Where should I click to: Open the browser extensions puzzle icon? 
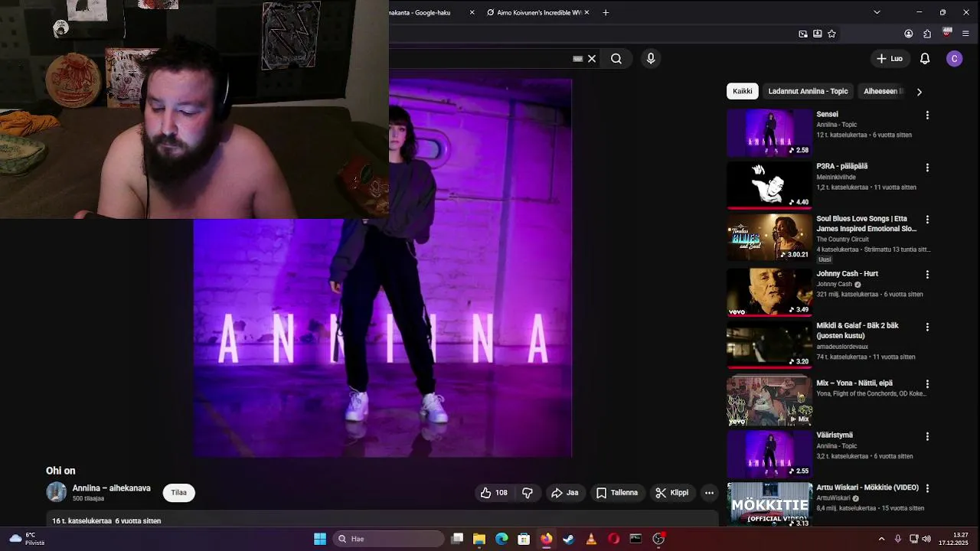(927, 34)
